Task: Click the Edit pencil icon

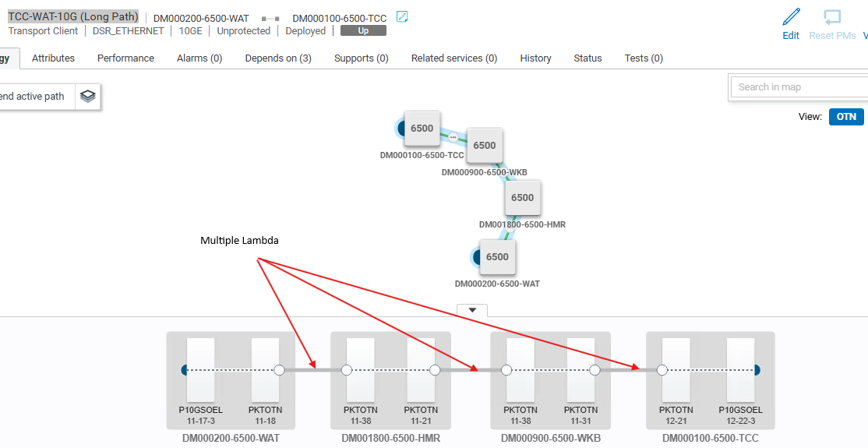Action: click(x=791, y=17)
